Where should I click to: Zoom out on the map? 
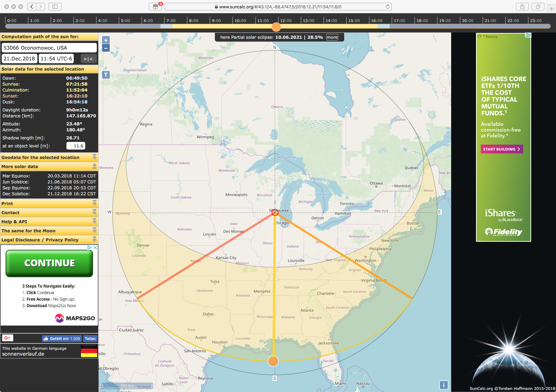(x=106, y=48)
